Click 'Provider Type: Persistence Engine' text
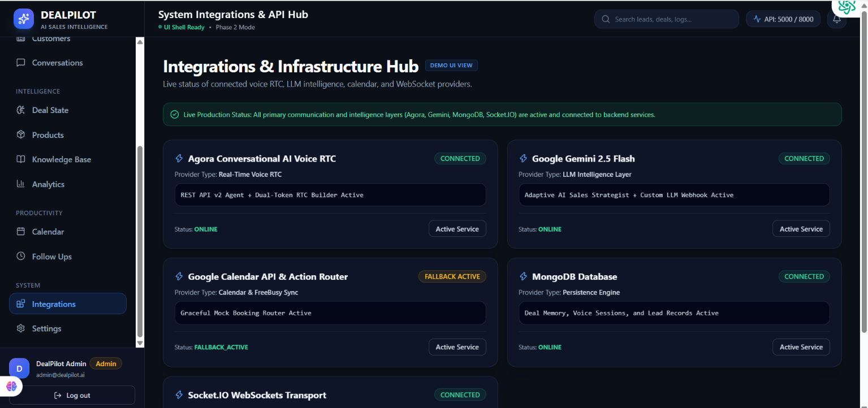This screenshot has width=868, height=408. tap(569, 293)
